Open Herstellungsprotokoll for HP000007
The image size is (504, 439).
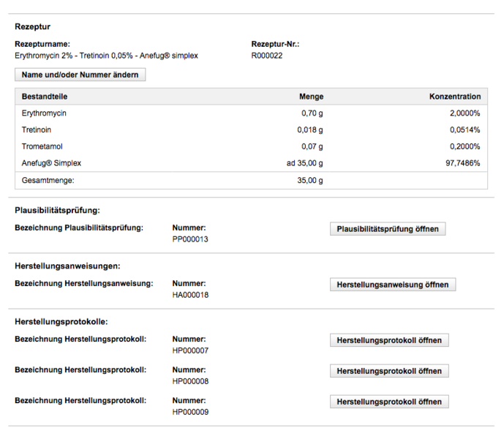389,340
